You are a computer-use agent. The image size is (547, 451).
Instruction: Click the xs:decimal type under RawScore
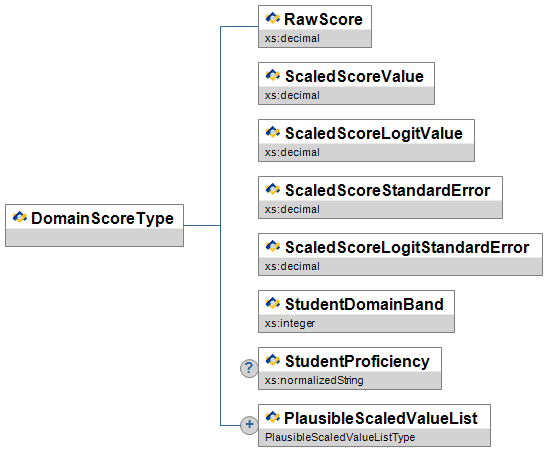coord(292,38)
